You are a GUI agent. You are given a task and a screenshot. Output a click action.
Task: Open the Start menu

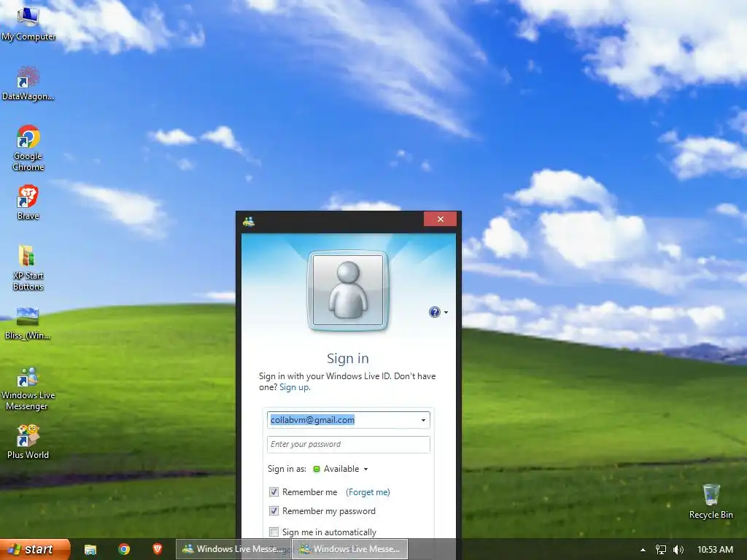pos(35,549)
